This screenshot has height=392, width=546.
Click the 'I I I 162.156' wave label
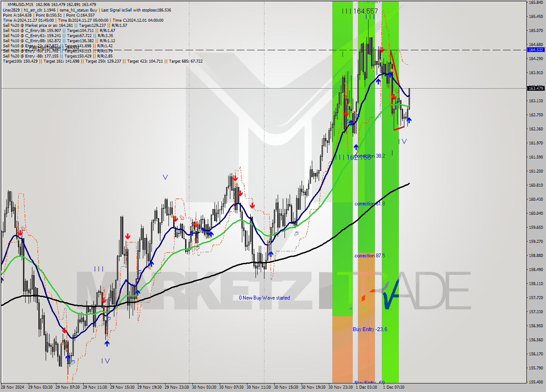tap(353, 157)
